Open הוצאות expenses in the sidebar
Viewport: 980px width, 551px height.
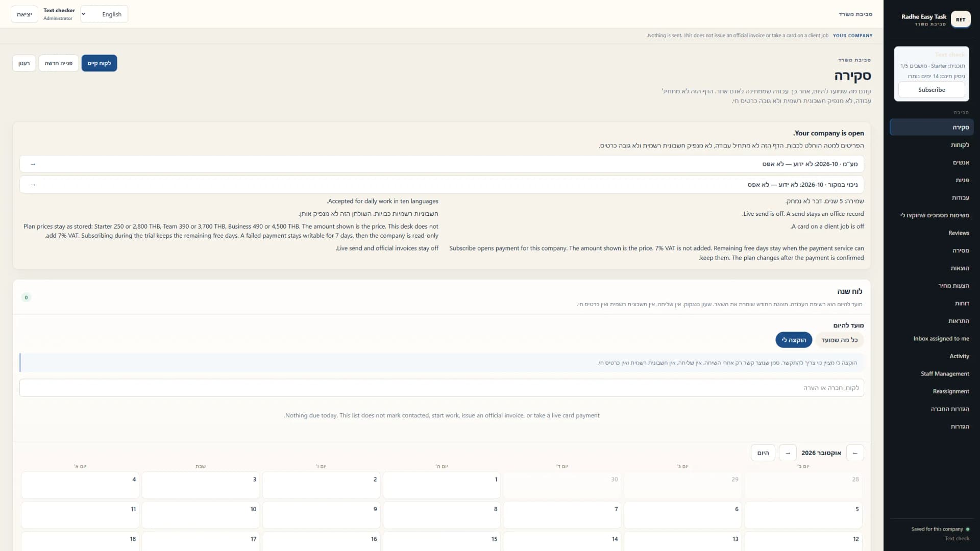point(932,268)
